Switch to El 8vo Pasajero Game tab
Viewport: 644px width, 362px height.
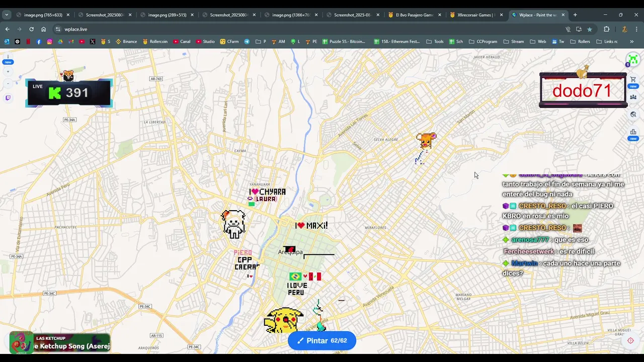tap(415, 15)
